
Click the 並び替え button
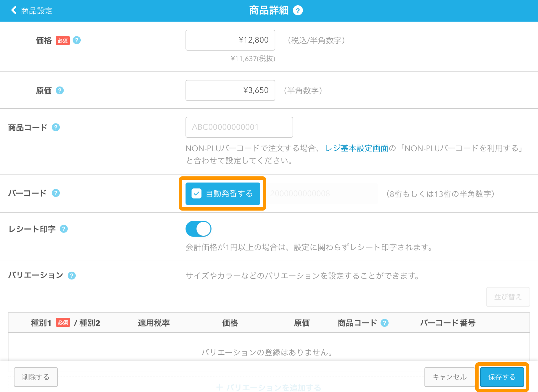508,297
